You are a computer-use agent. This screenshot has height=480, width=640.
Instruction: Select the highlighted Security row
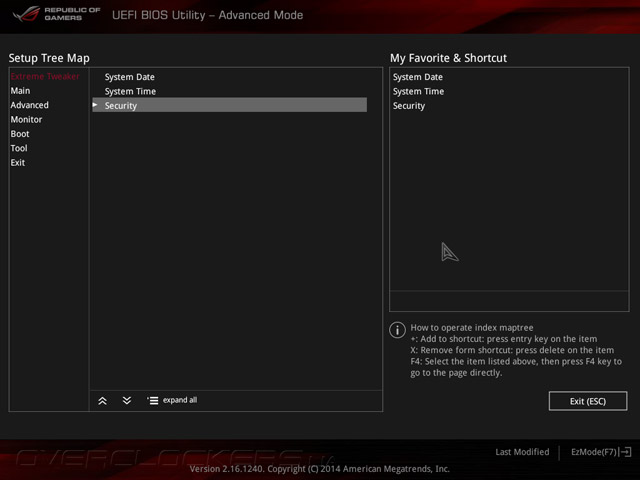point(229,105)
